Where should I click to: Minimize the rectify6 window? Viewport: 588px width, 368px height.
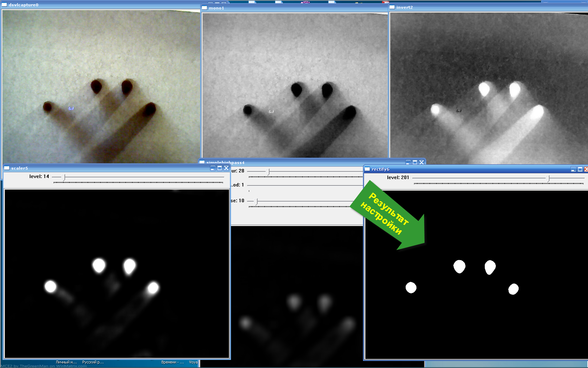tap(573, 169)
